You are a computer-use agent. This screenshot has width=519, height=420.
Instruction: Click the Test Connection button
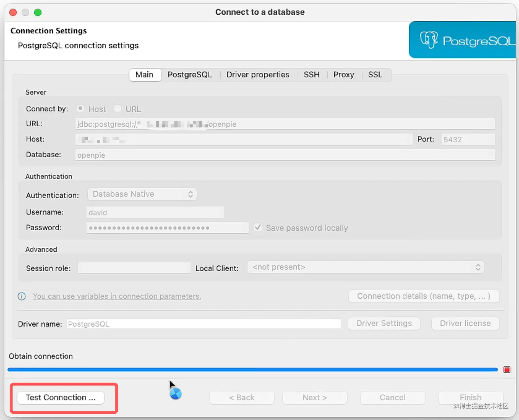(61, 397)
